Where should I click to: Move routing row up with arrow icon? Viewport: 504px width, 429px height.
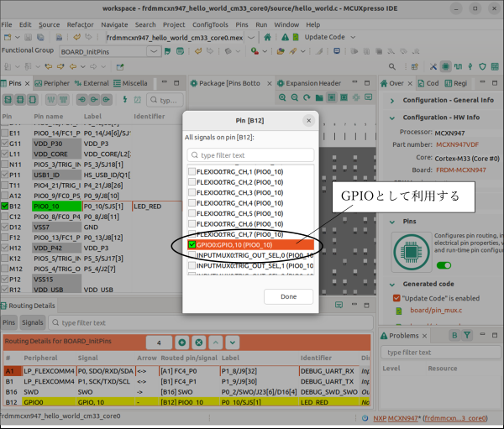[216, 343]
